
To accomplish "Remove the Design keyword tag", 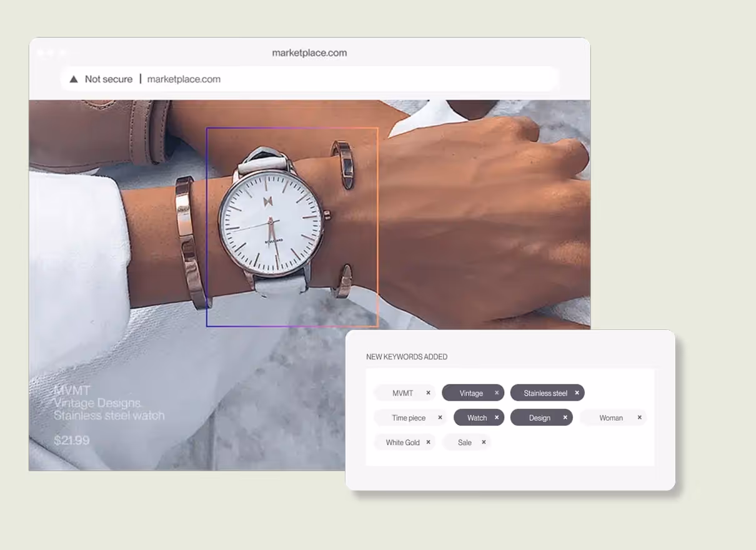I will click(565, 417).
